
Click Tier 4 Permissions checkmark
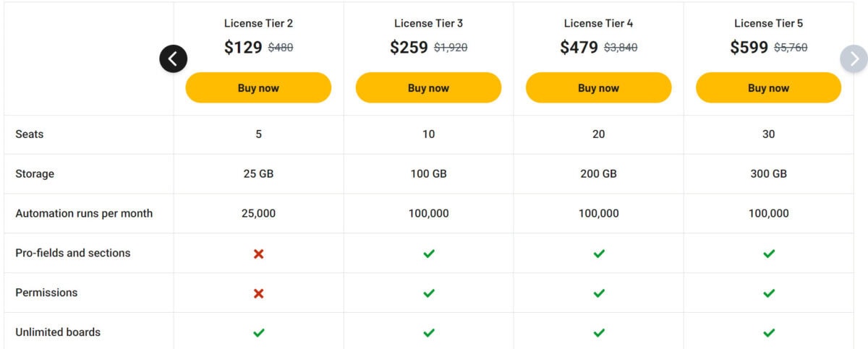click(x=599, y=293)
